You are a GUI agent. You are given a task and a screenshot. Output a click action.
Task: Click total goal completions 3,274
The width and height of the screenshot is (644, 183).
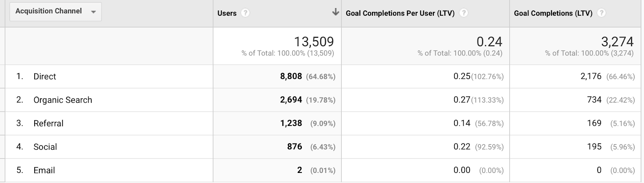point(617,42)
